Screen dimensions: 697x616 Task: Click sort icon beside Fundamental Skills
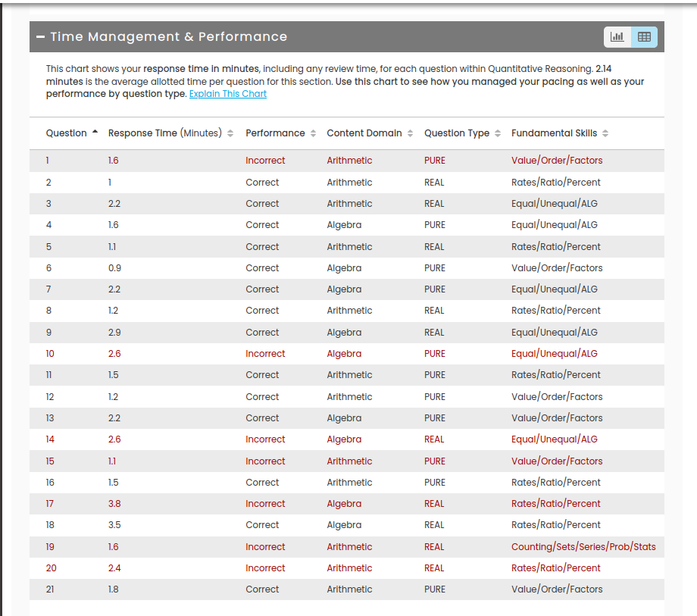point(605,133)
